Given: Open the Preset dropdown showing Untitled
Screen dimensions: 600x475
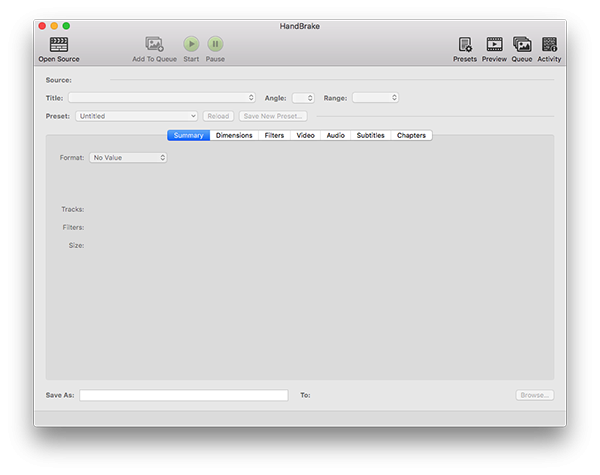Looking at the screenshot, I should click(137, 116).
